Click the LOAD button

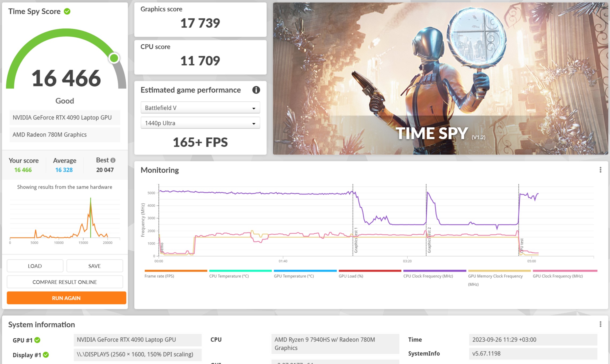pos(35,266)
